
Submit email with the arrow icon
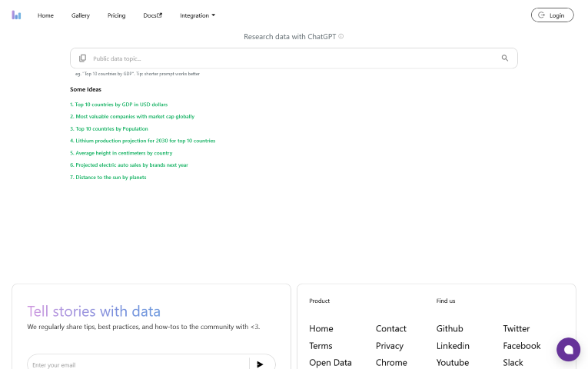(x=261, y=364)
